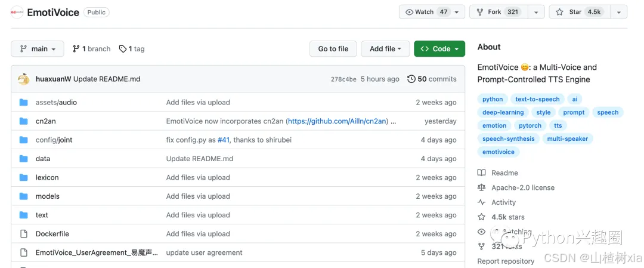Open the Watch notifications dropdown
Image resolution: width=644 pixels, height=268 pixels.
(432, 12)
